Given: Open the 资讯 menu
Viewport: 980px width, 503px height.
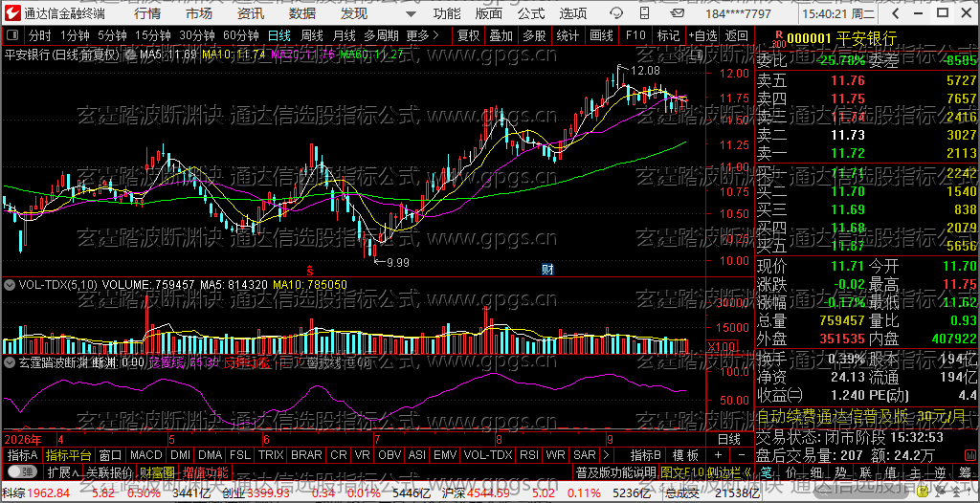Looking at the screenshot, I should point(251,13).
